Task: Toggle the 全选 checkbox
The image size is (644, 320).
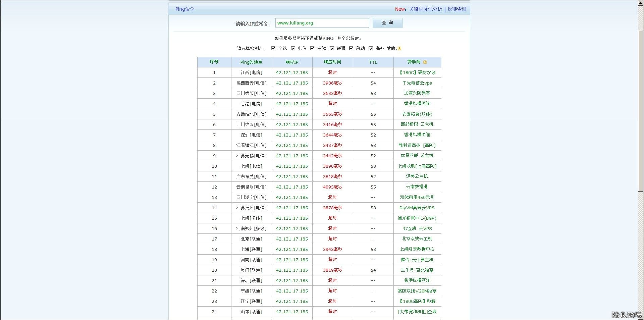Action: point(273,48)
